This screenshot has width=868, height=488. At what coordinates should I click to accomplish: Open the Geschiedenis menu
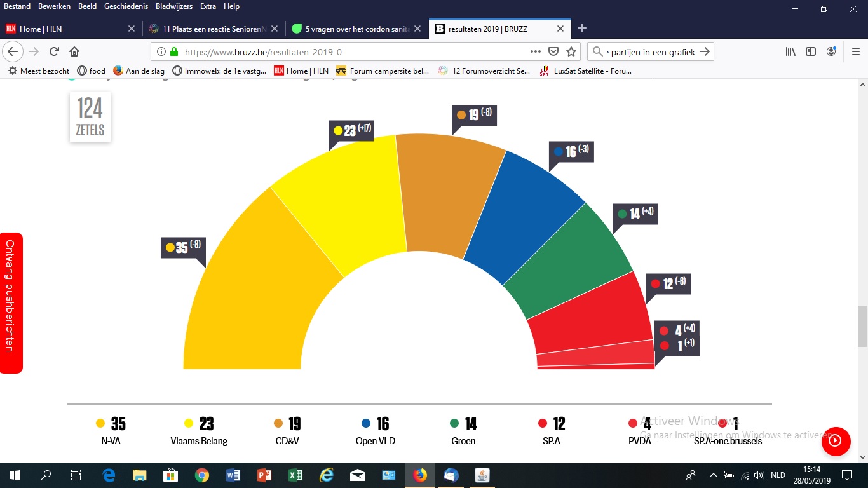pyautogui.click(x=126, y=6)
